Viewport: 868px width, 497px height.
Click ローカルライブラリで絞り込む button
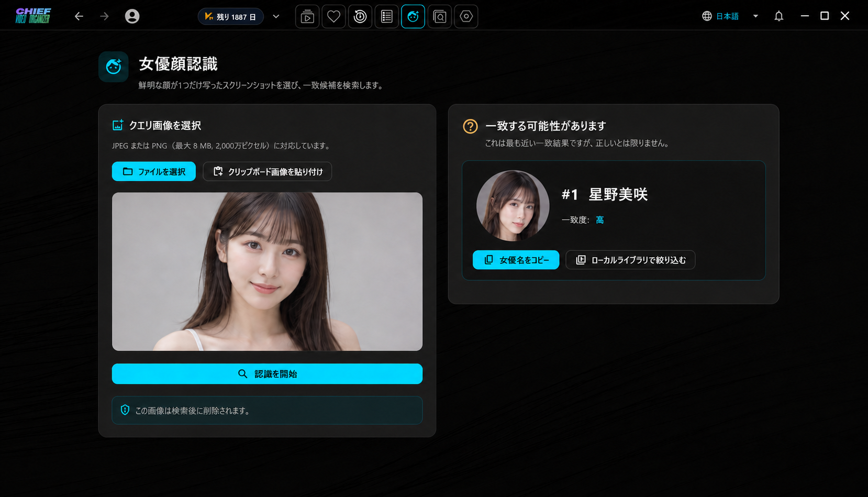tap(630, 260)
